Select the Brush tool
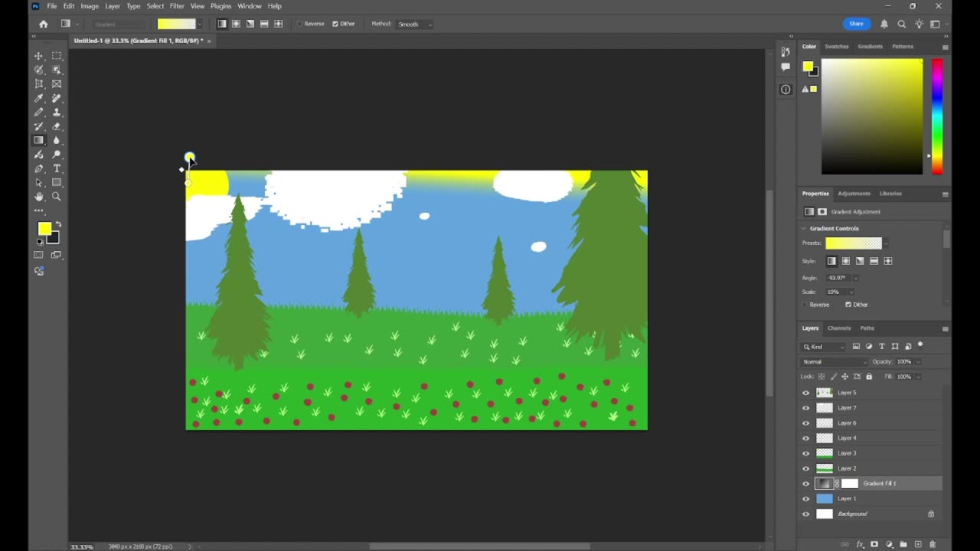 point(39,112)
